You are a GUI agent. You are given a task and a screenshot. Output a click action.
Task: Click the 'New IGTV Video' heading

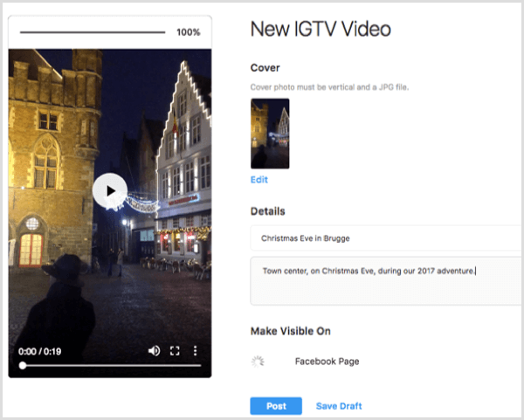click(x=321, y=29)
